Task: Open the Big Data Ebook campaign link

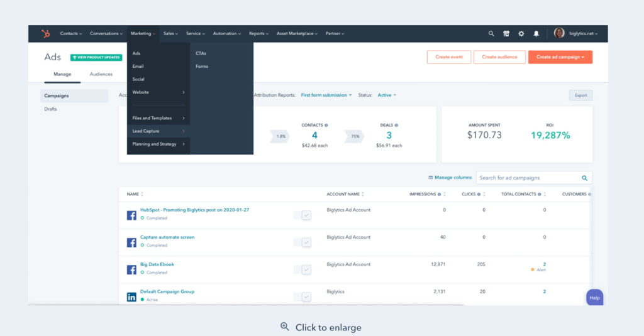Action: tap(157, 264)
